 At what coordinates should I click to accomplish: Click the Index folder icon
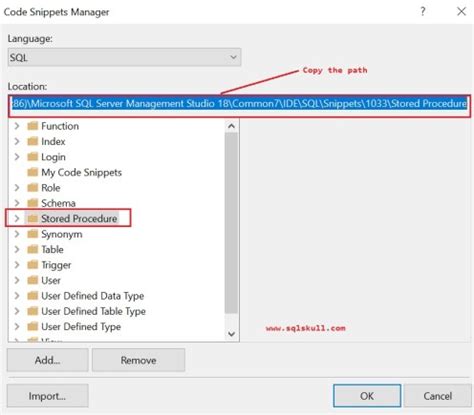(32, 141)
